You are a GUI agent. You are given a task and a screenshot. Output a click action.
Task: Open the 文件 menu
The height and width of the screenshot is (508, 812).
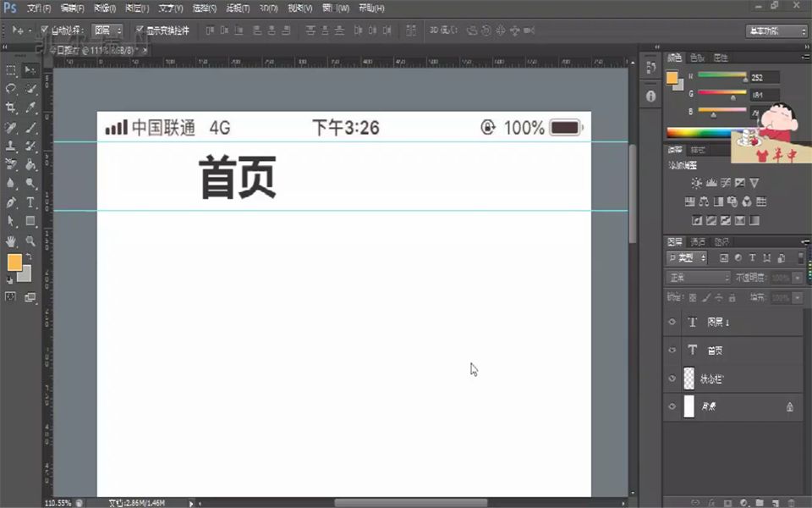point(37,8)
